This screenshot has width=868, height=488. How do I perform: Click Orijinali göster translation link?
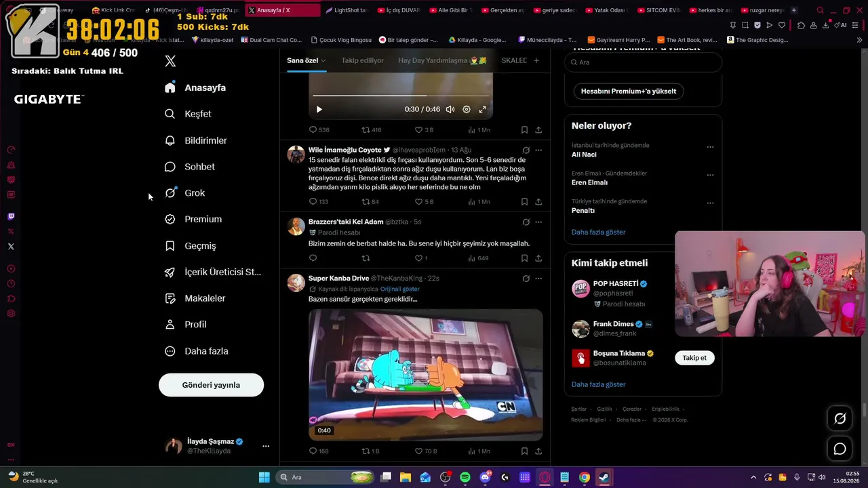coord(400,289)
